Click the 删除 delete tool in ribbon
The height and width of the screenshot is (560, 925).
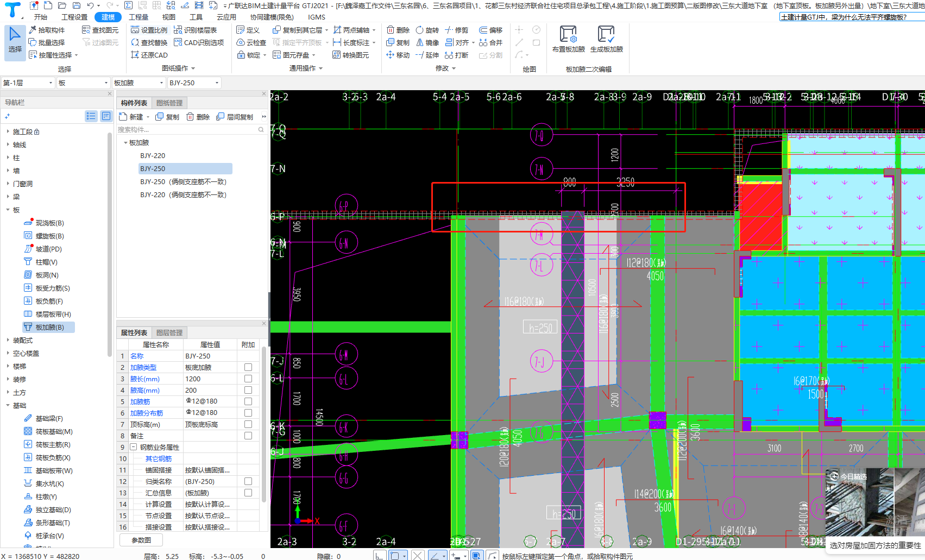pos(398,30)
